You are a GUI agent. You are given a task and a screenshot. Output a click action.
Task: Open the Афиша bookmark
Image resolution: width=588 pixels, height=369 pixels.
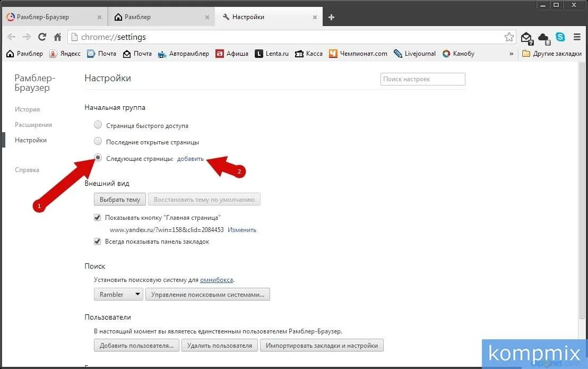click(232, 54)
